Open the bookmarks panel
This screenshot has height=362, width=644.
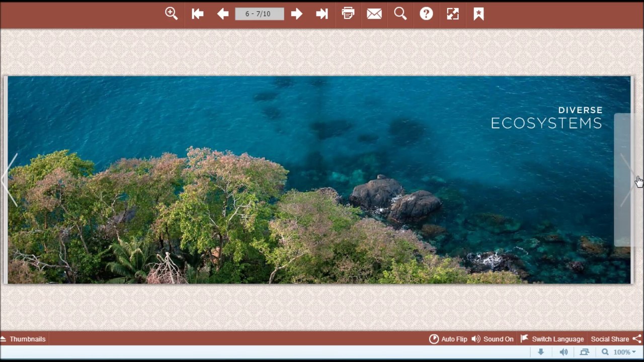coord(479,14)
